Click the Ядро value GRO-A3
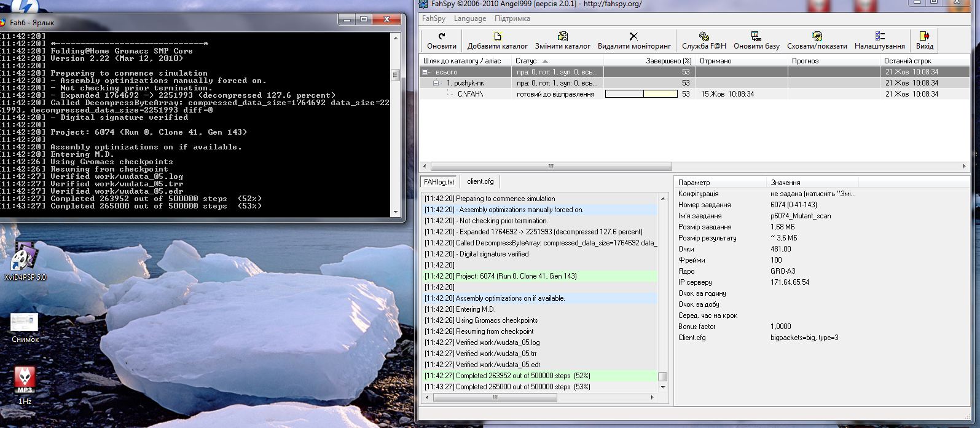 tap(783, 271)
